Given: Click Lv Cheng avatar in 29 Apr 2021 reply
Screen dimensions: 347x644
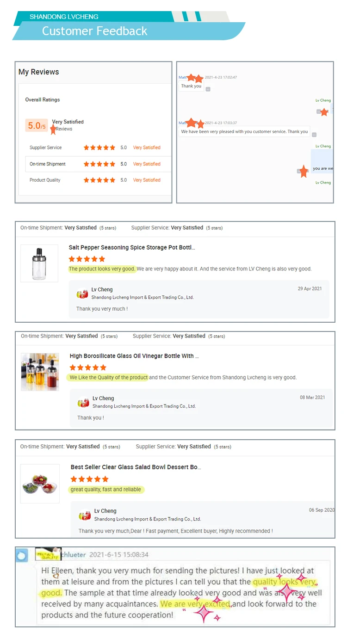Looking at the screenshot, I should (82, 294).
